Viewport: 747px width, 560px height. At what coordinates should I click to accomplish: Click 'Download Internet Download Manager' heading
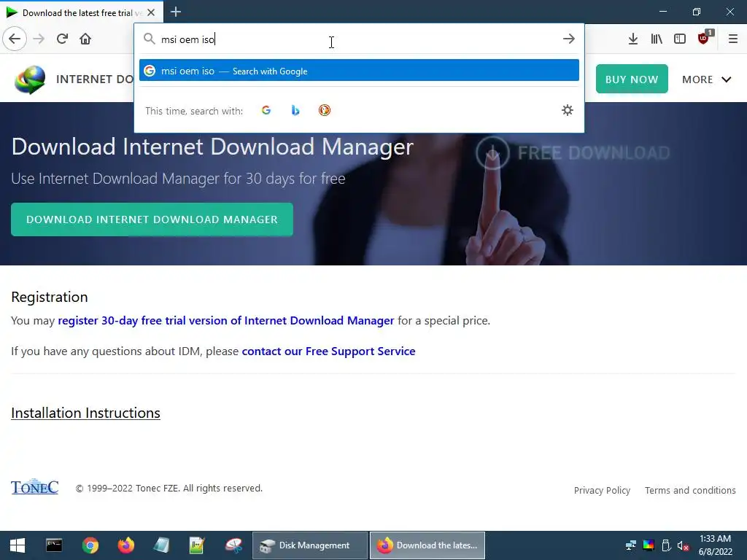coord(212,147)
